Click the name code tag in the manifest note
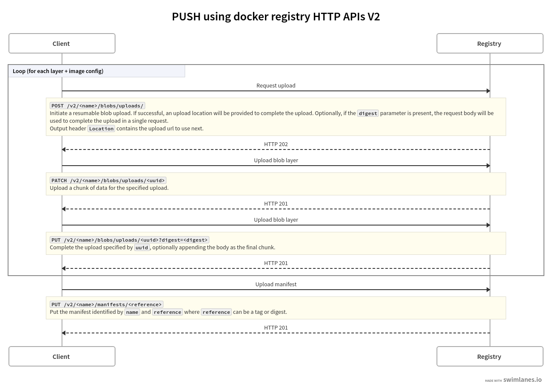Viewport: 552px width, 392px height. [x=132, y=312]
